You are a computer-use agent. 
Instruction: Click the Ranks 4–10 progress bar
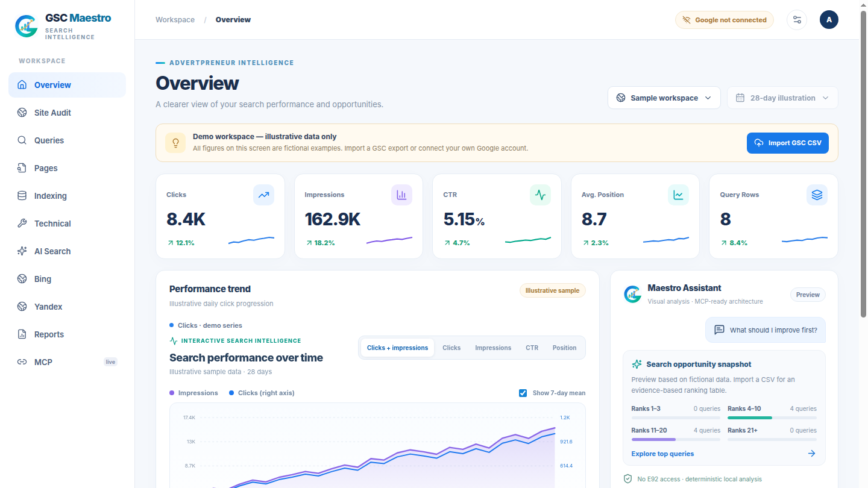(x=772, y=418)
